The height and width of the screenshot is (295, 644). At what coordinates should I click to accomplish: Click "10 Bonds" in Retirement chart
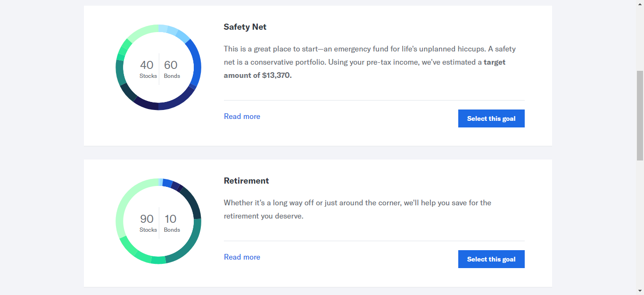[x=171, y=223]
